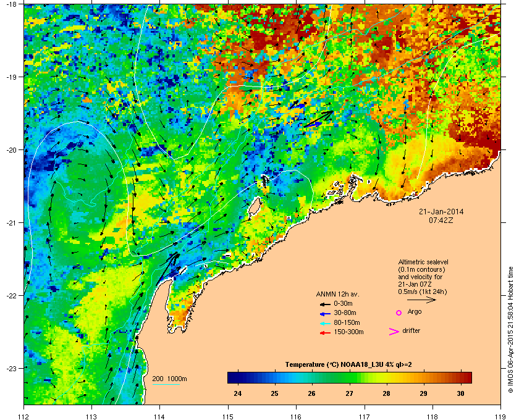
Task: Click the 0.5m/s velocity scale arrow
Action: click(421, 300)
